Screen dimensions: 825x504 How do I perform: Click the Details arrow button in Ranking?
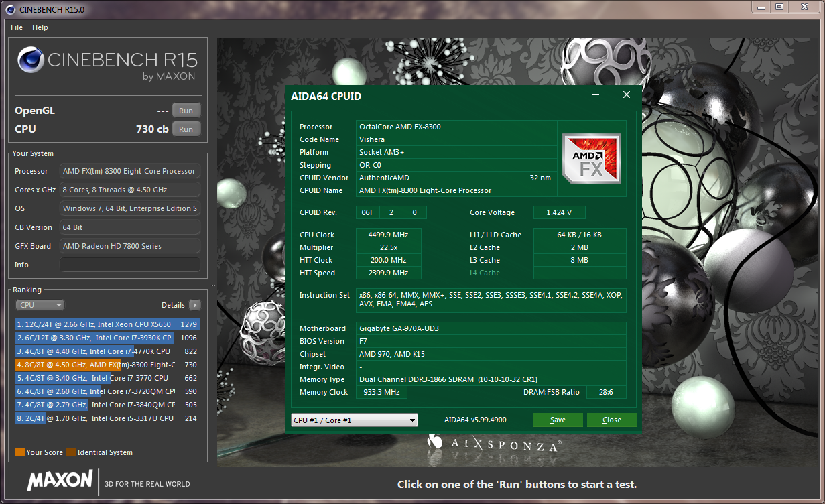click(x=194, y=305)
